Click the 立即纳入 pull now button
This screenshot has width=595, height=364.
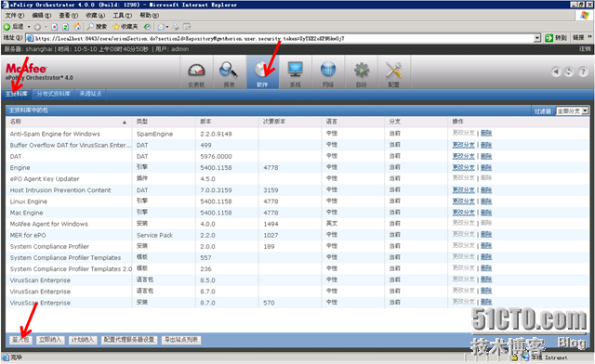pos(50,340)
